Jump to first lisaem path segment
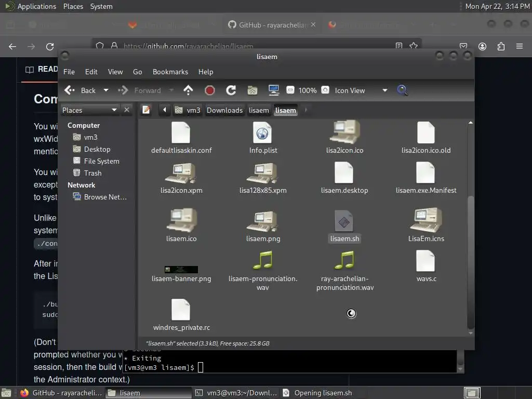This screenshot has width=532, height=399. coord(259,110)
